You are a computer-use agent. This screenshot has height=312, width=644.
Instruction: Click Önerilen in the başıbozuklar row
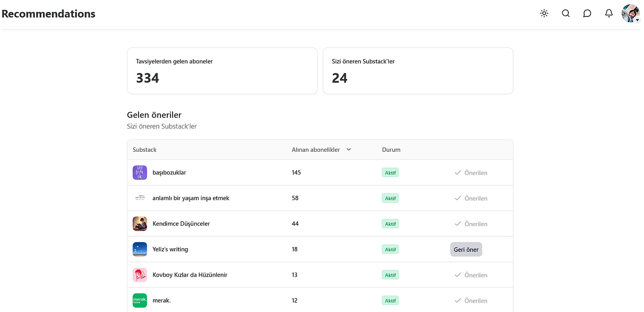click(x=471, y=173)
